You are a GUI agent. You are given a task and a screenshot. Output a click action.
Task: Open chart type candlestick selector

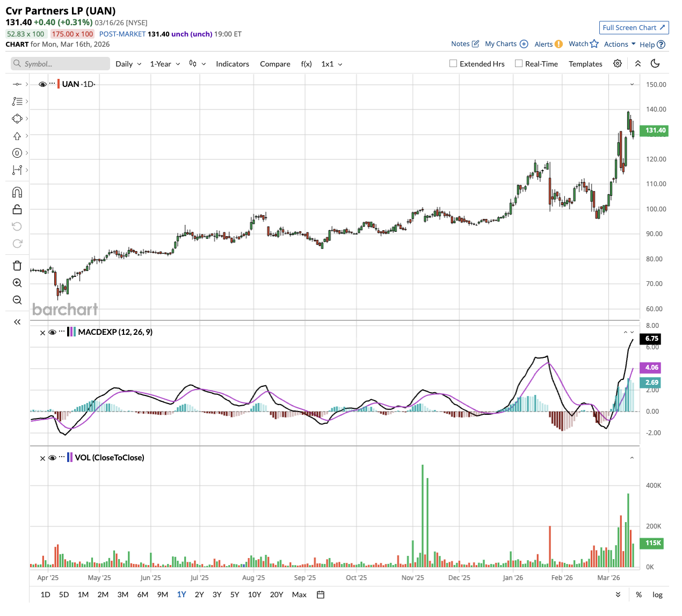click(197, 63)
